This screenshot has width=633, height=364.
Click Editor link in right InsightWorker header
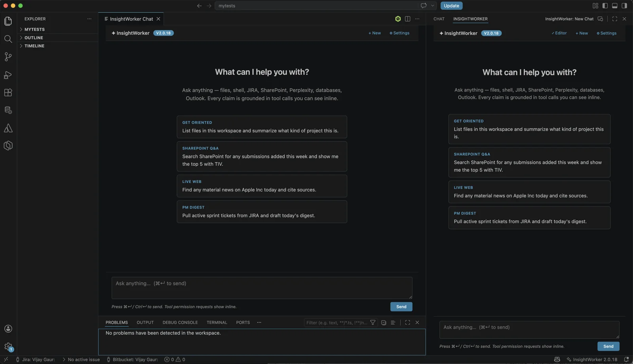click(x=559, y=33)
